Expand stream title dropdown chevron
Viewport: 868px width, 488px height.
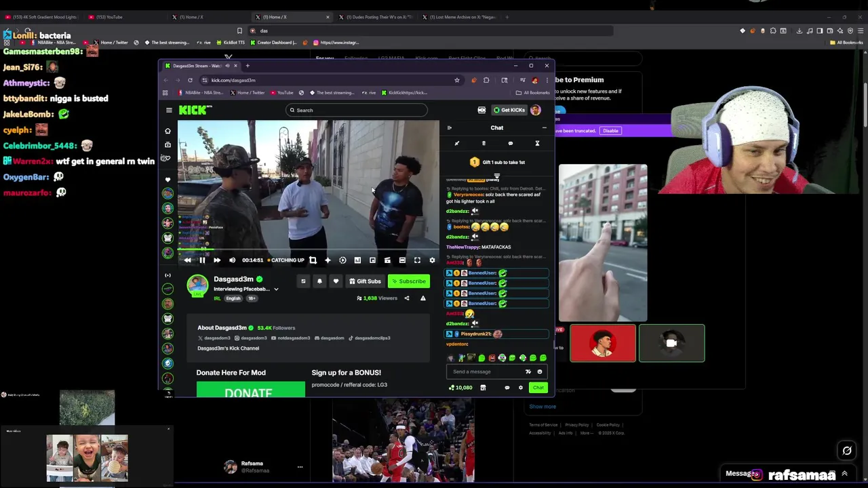point(276,289)
